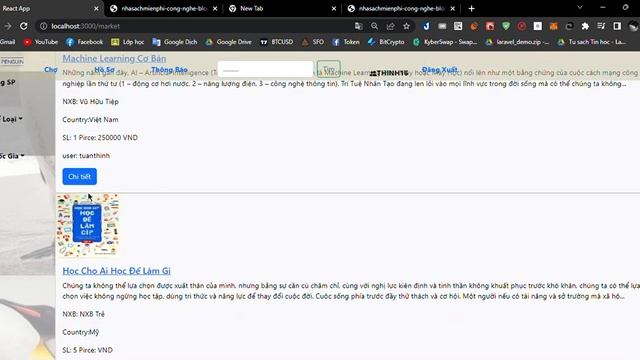Open a new browser tab

[471, 8]
